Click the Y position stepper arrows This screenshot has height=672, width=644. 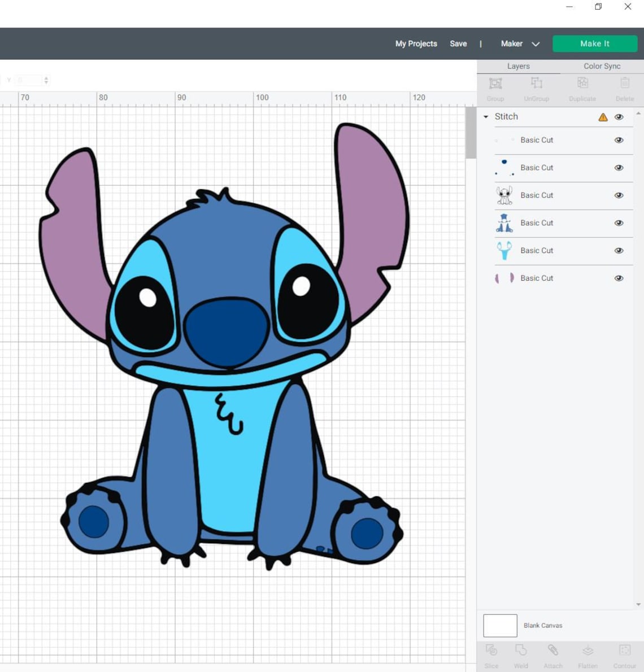[x=46, y=80]
